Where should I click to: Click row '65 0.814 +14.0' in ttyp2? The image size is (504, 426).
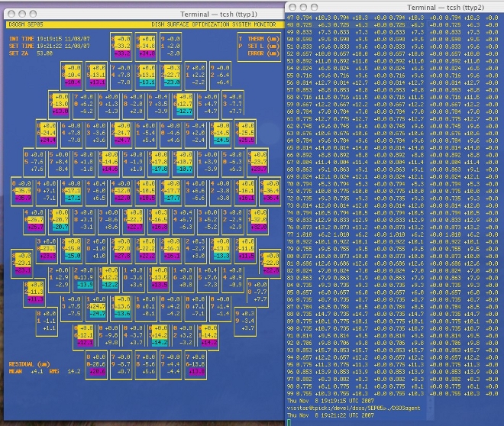393,148
